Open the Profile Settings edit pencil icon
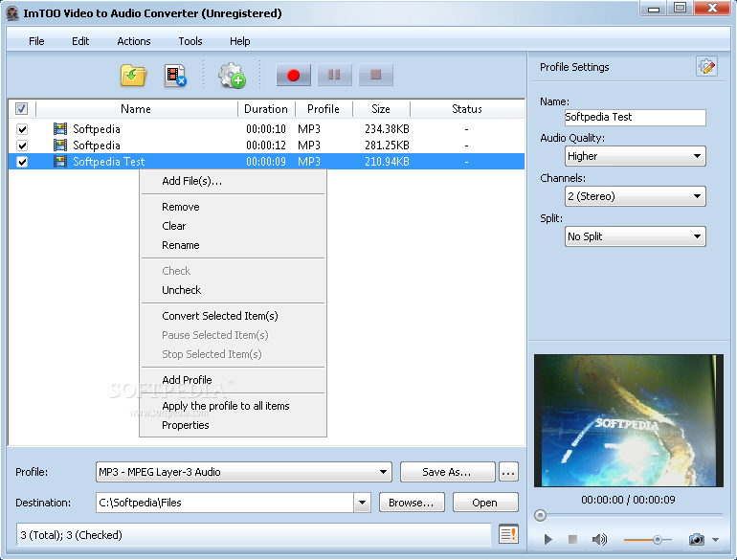Screen dimensions: 737x560 [706, 67]
